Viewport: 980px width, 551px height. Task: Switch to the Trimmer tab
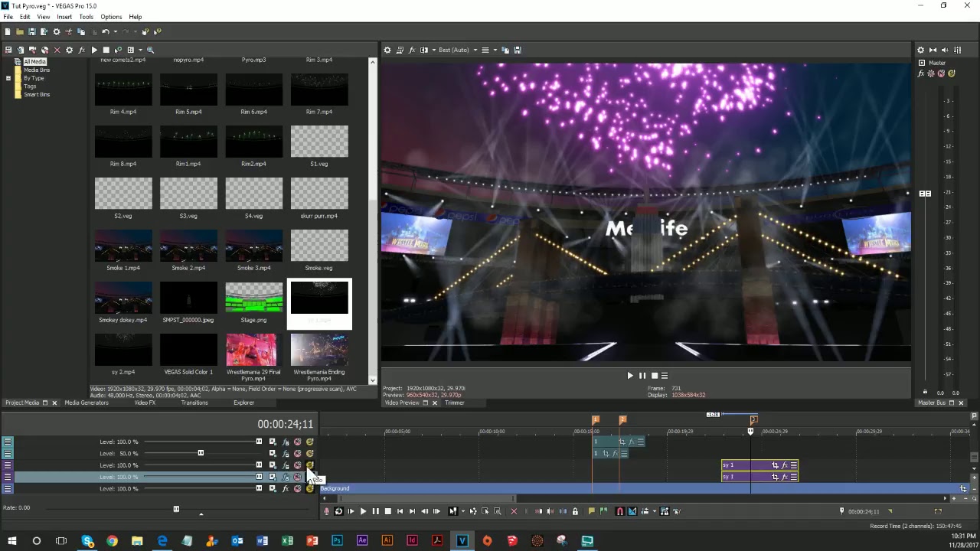[455, 403]
